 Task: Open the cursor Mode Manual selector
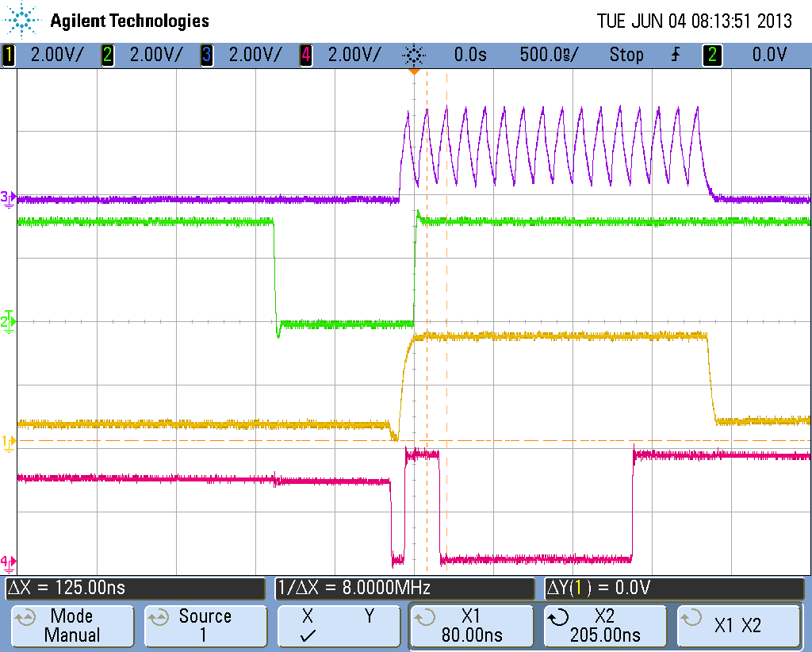(x=72, y=626)
